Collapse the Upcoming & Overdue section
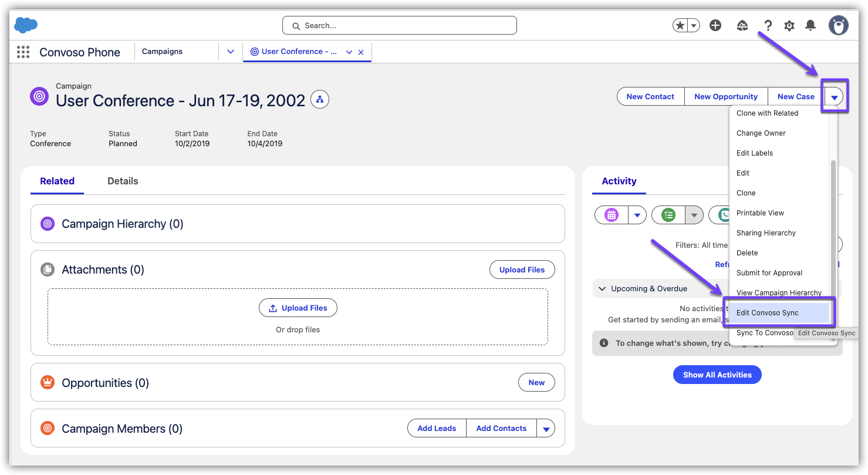The image size is (868, 475). (x=602, y=289)
